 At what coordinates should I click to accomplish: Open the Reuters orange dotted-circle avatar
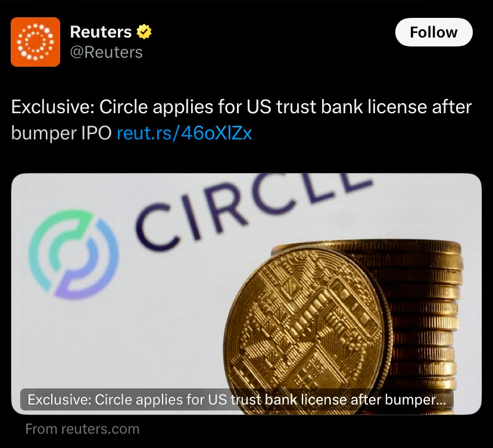[35, 42]
